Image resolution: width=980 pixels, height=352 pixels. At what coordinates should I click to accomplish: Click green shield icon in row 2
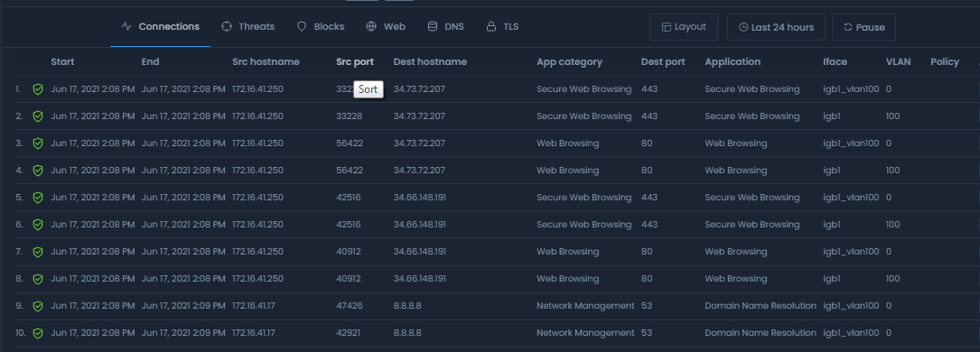pos(38,116)
